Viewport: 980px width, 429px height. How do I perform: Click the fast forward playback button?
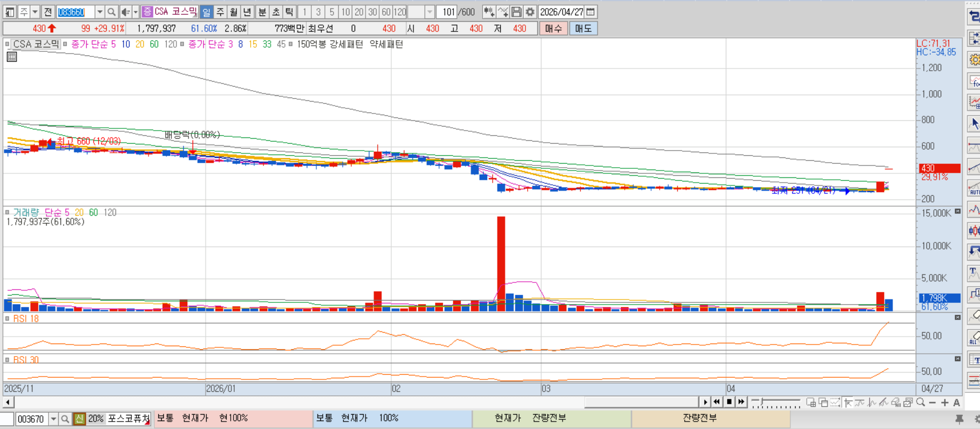click(x=741, y=402)
